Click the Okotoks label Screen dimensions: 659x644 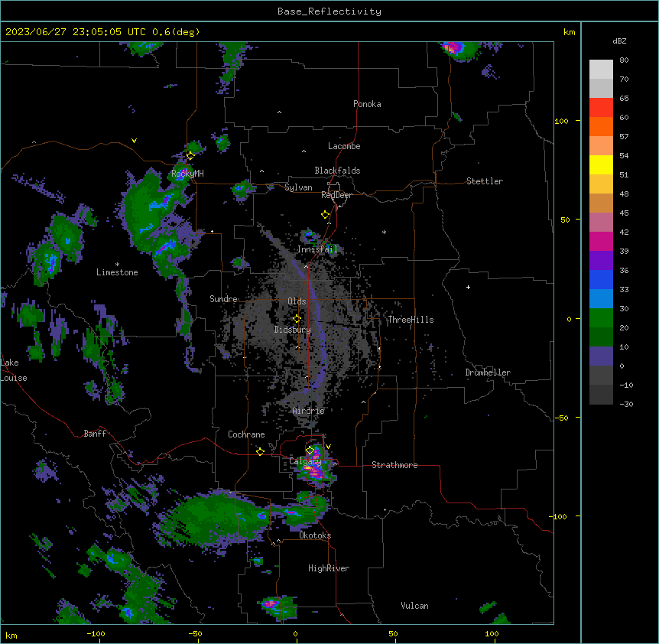coord(315,535)
